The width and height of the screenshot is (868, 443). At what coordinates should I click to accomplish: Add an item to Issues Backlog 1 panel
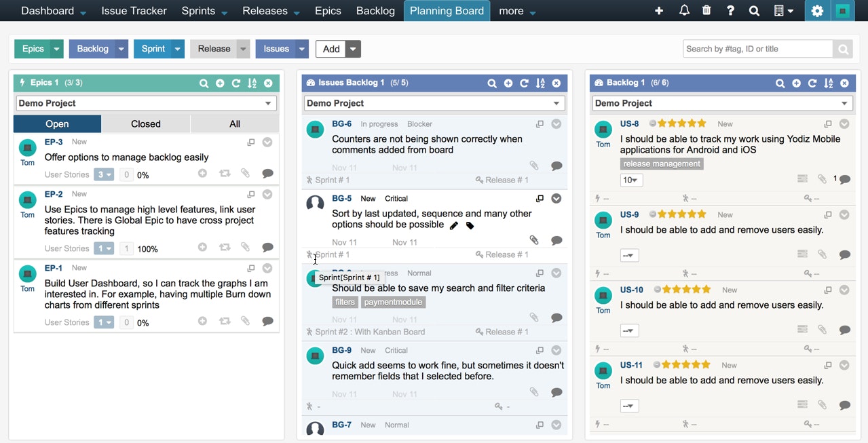pos(508,83)
